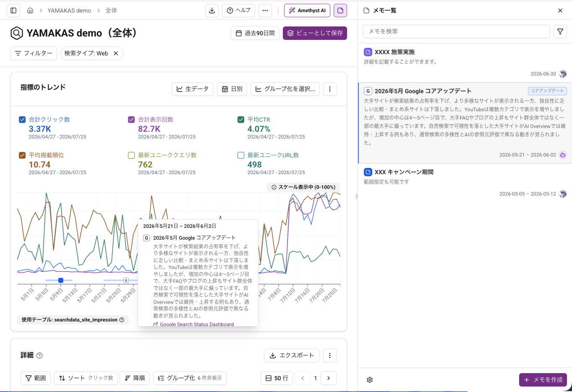Viewport: 572px width, 392px height.
Task: Click the help icon next to 詳細
Action: click(39, 355)
